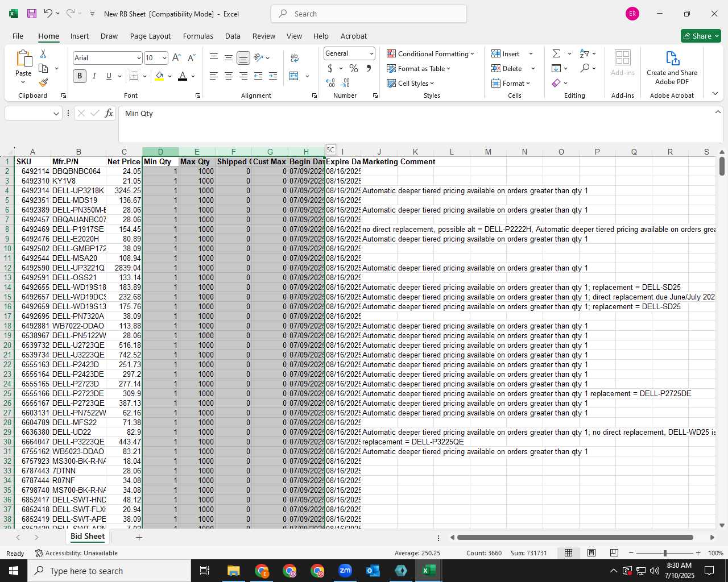
Task: Open the Review tab
Action: [x=264, y=36]
